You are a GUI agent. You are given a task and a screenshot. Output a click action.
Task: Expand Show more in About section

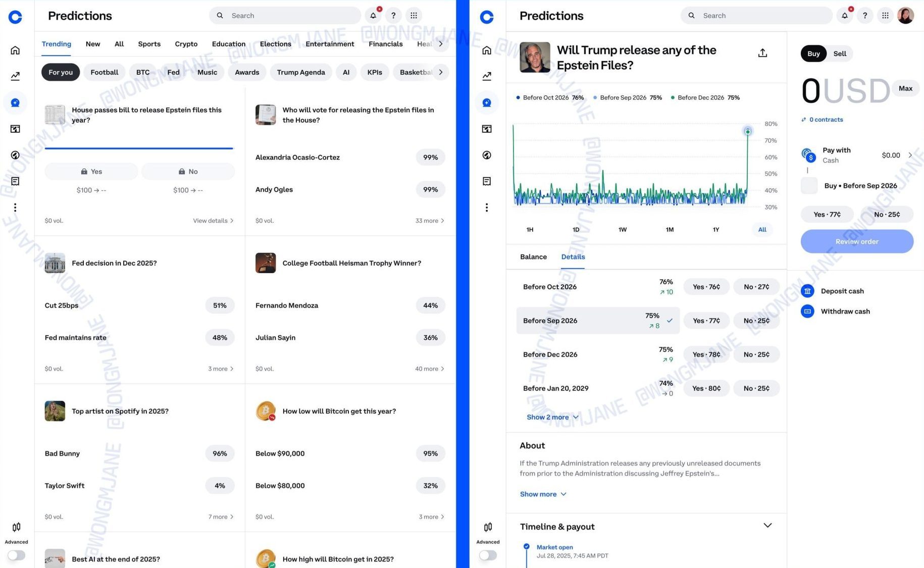(543, 494)
